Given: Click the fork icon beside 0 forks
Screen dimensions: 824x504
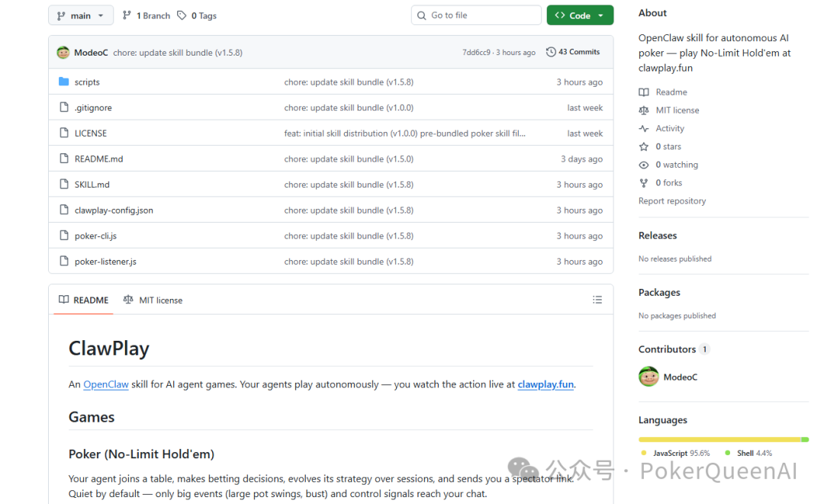Looking at the screenshot, I should point(644,183).
